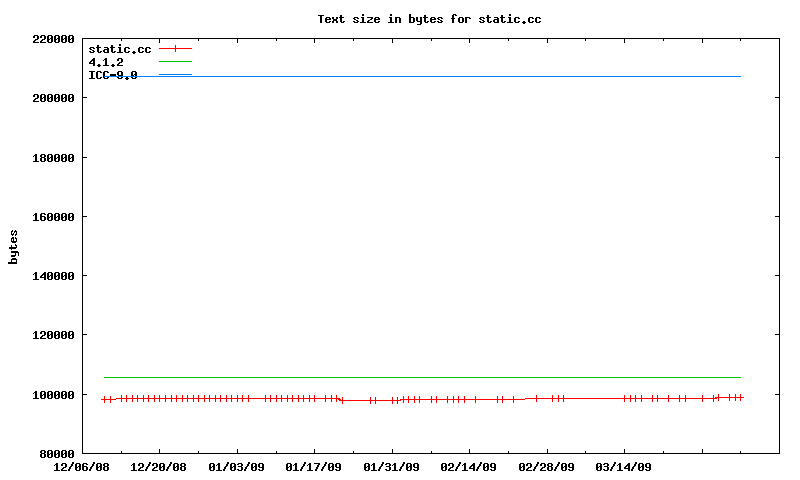Image resolution: width=800 pixels, height=480 pixels.
Task: Click the chart title "Text size in bytes for static.cc"
Action: click(429, 19)
